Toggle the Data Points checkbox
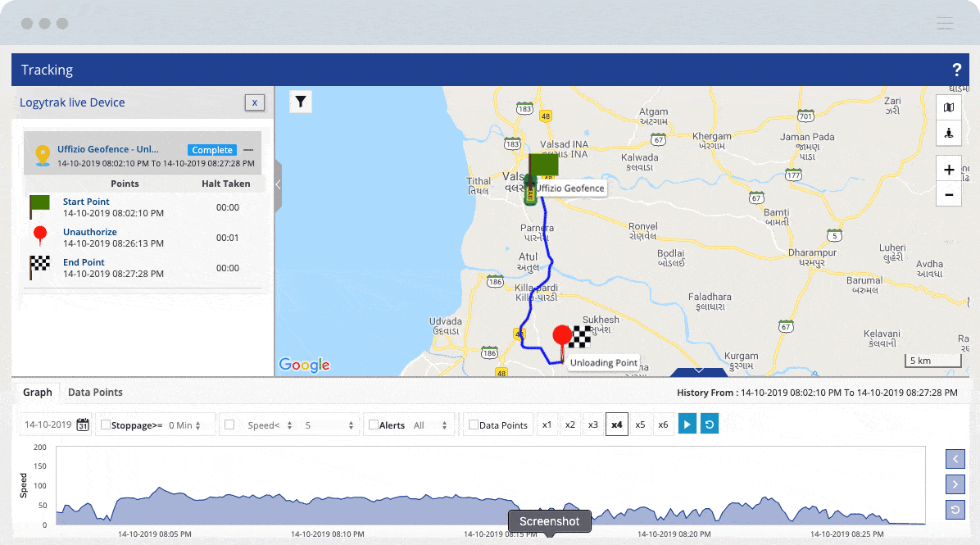Viewport: 980px width, 545px height. [474, 425]
